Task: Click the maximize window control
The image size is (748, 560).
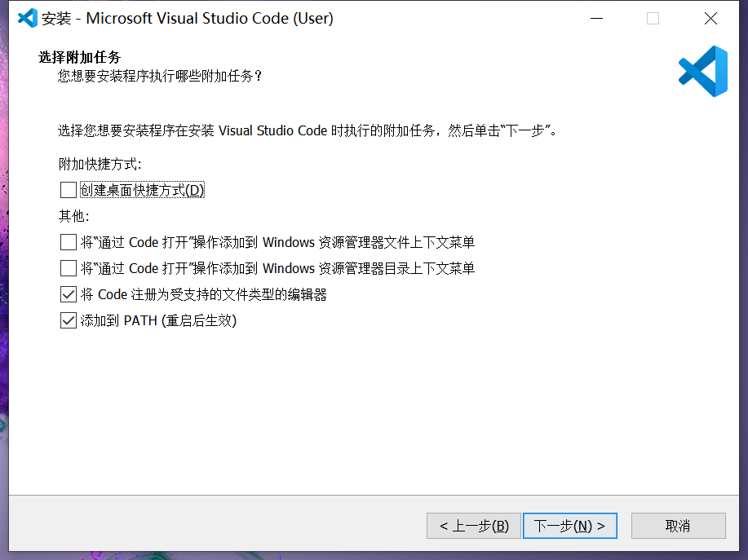Action: 653,18
